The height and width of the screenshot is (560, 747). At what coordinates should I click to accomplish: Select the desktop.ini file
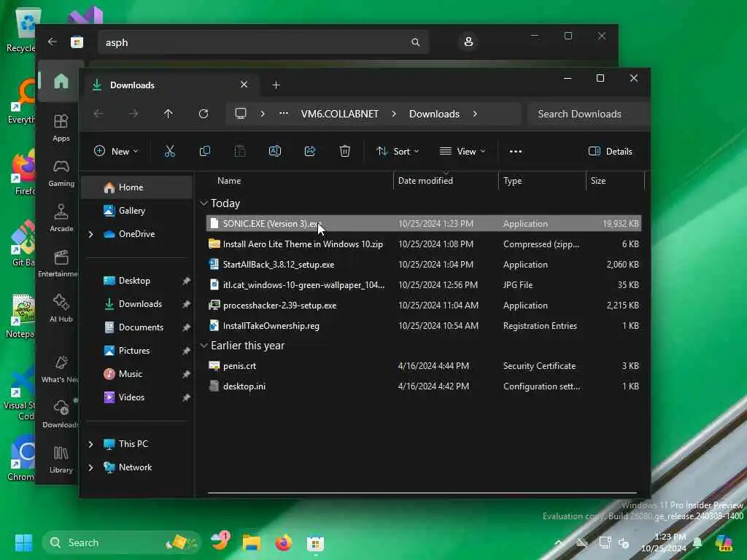(x=424, y=386)
